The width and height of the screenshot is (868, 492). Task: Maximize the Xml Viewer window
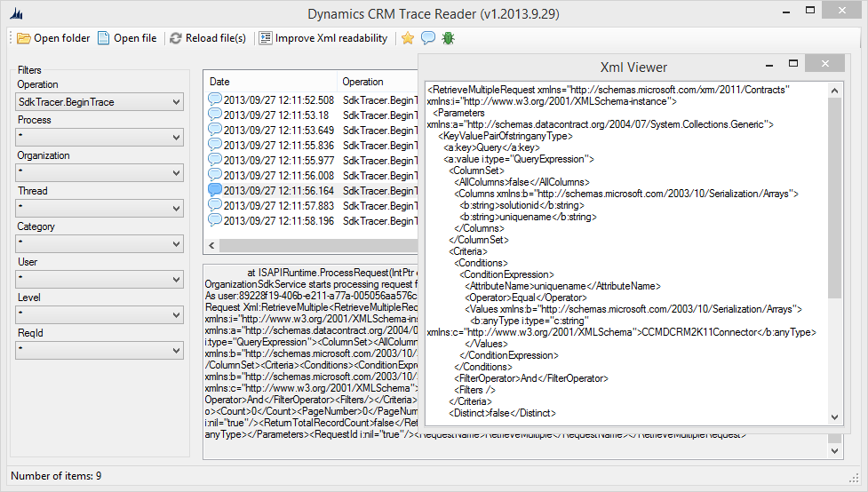pos(793,64)
